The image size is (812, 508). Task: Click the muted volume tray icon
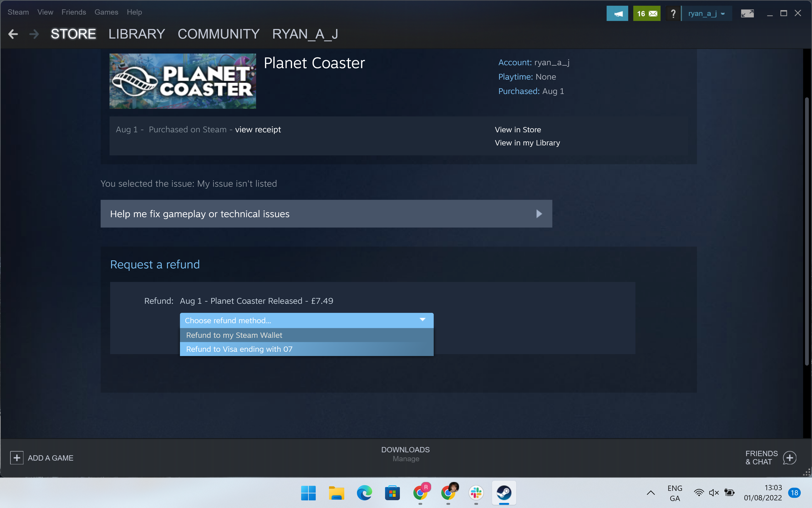point(714,493)
